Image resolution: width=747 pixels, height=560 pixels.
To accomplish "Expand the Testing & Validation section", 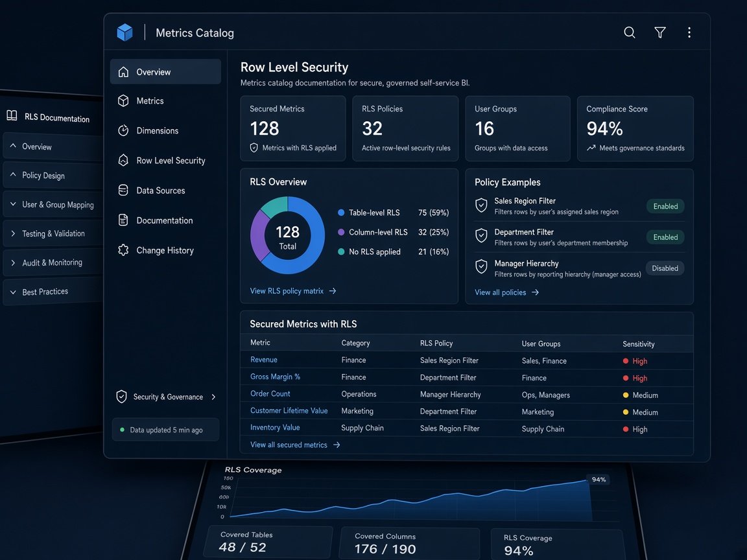I will (13, 233).
